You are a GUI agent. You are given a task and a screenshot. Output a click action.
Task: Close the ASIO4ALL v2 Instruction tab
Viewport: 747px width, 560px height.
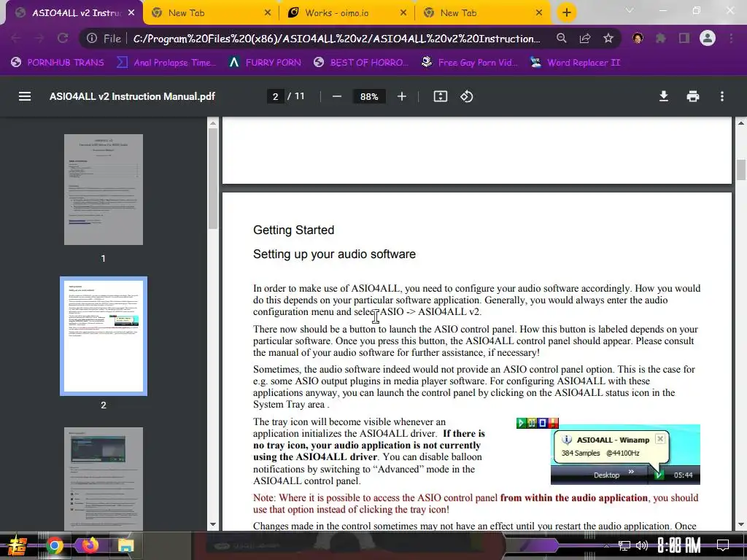coord(131,13)
